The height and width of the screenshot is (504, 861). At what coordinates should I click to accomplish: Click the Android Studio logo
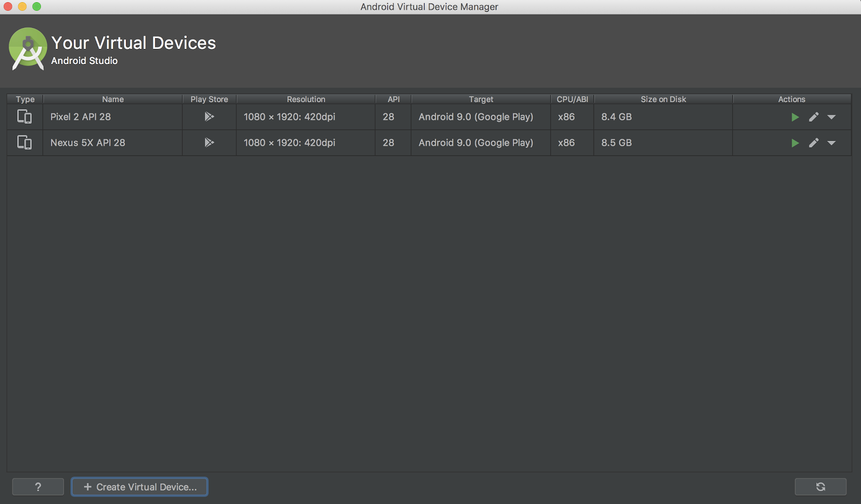[x=27, y=49]
